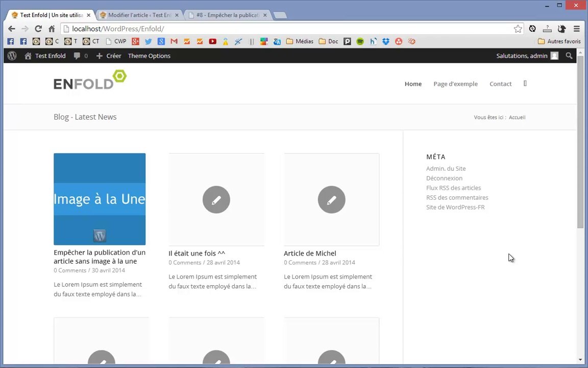Image resolution: width=588 pixels, height=368 pixels.
Task: Expand the Médias bookmark folder
Action: click(x=300, y=41)
